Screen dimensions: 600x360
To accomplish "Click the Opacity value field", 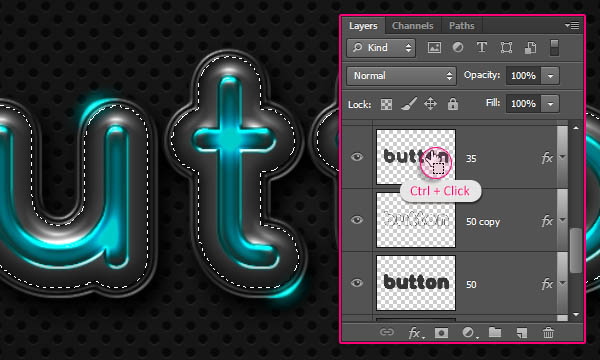I will pos(523,76).
